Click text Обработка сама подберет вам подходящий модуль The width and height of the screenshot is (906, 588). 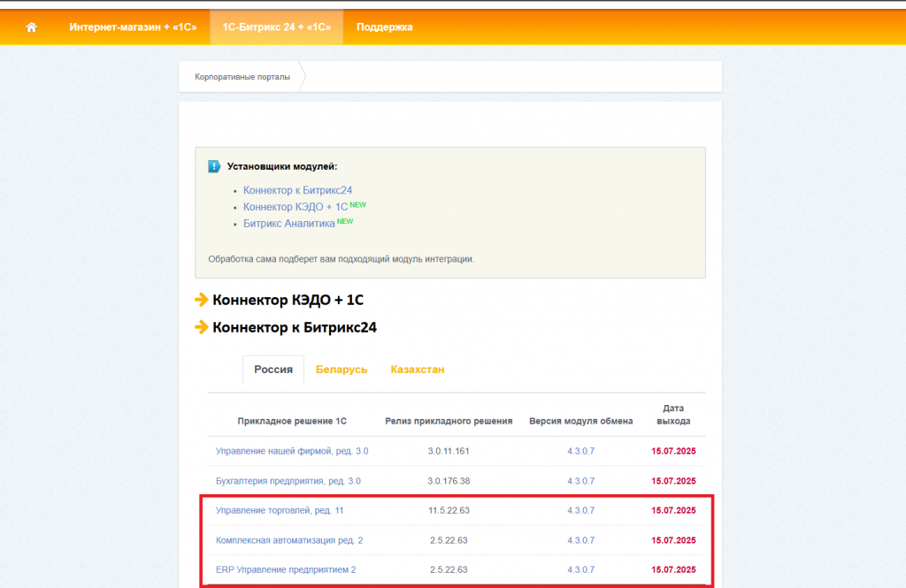[x=341, y=259]
